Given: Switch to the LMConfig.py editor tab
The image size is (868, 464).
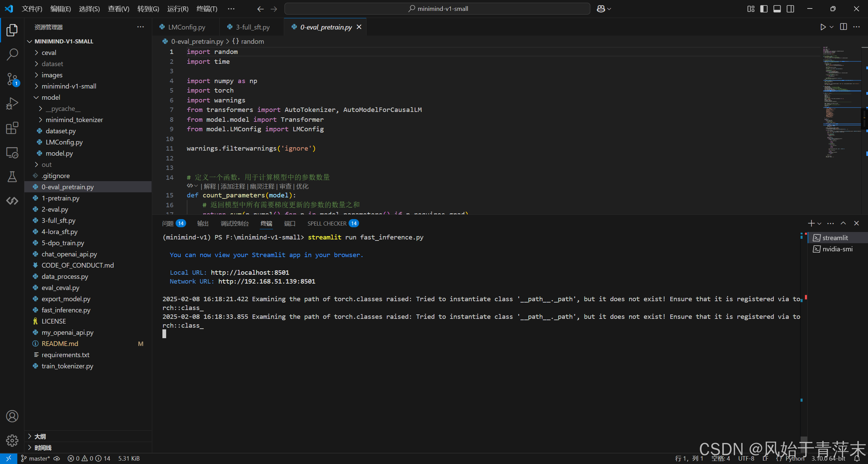Looking at the screenshot, I should [186, 27].
